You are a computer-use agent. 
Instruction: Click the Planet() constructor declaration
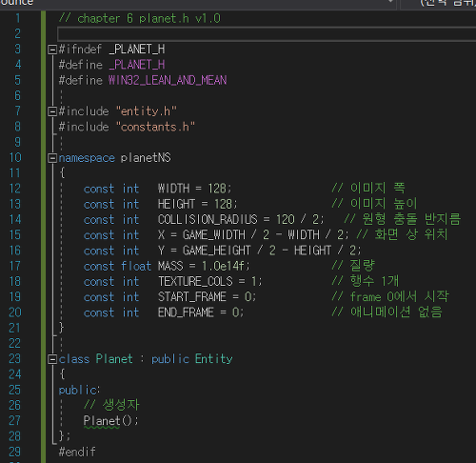point(110,421)
